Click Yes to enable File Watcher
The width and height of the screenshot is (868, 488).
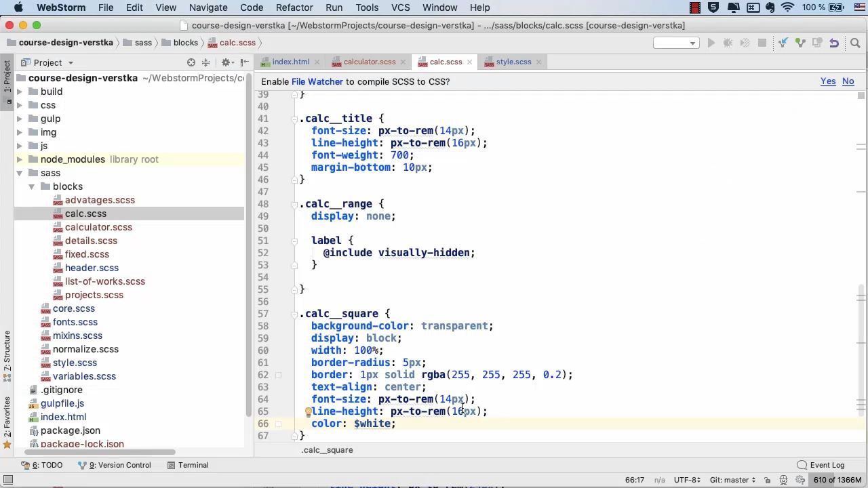click(x=827, y=81)
